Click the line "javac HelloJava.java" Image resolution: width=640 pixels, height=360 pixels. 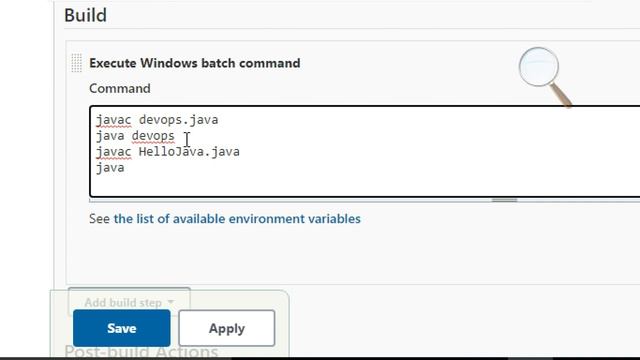click(168, 152)
